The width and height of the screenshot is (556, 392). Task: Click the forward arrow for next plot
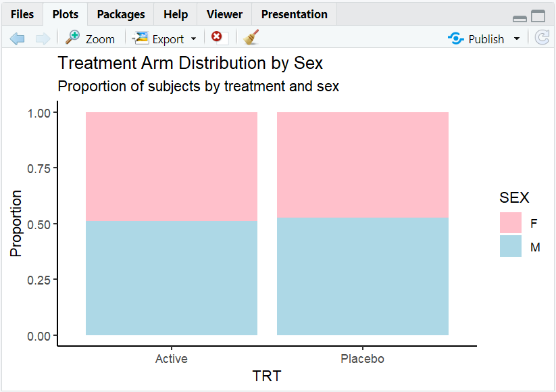tap(42, 39)
